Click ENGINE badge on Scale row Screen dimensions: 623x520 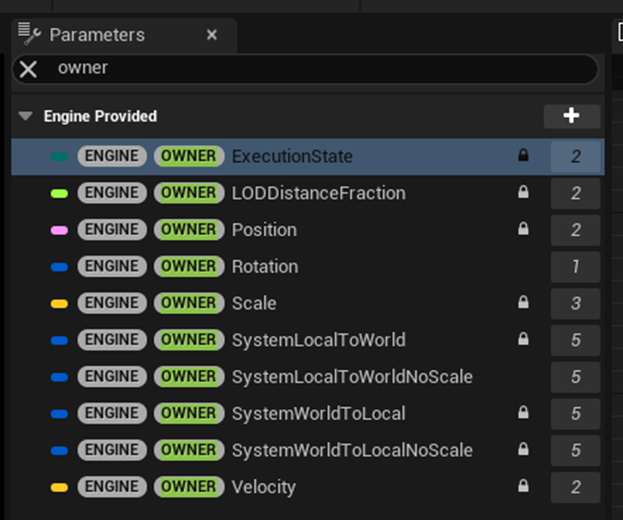pyautogui.click(x=112, y=303)
